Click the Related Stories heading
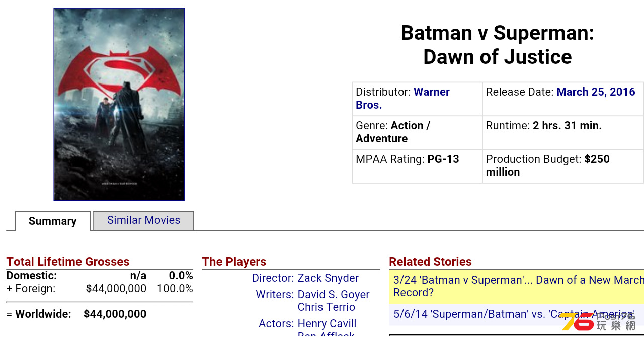This screenshot has height=337, width=644. click(430, 262)
